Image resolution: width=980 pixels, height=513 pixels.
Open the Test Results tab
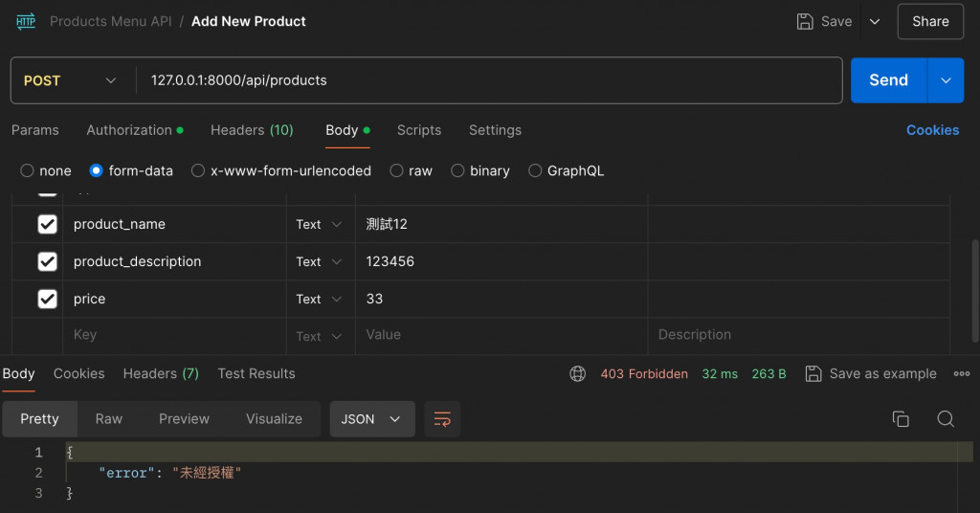click(x=256, y=373)
